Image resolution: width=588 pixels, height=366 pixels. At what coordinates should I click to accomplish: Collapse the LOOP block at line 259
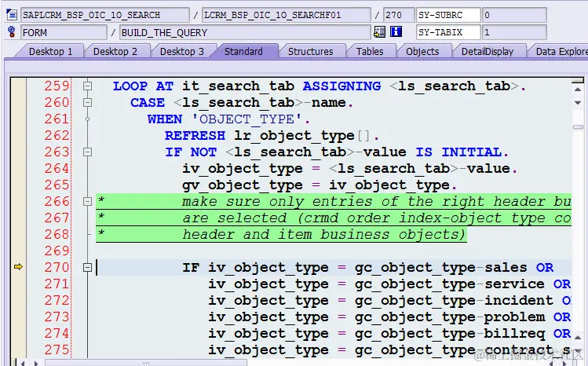(x=87, y=86)
